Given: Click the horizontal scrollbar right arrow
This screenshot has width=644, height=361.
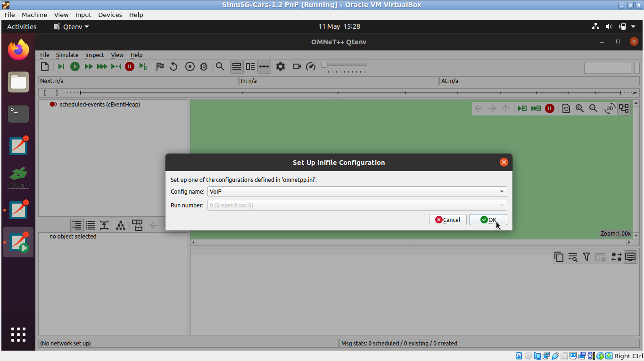Looking at the screenshot, I should 629,242.
